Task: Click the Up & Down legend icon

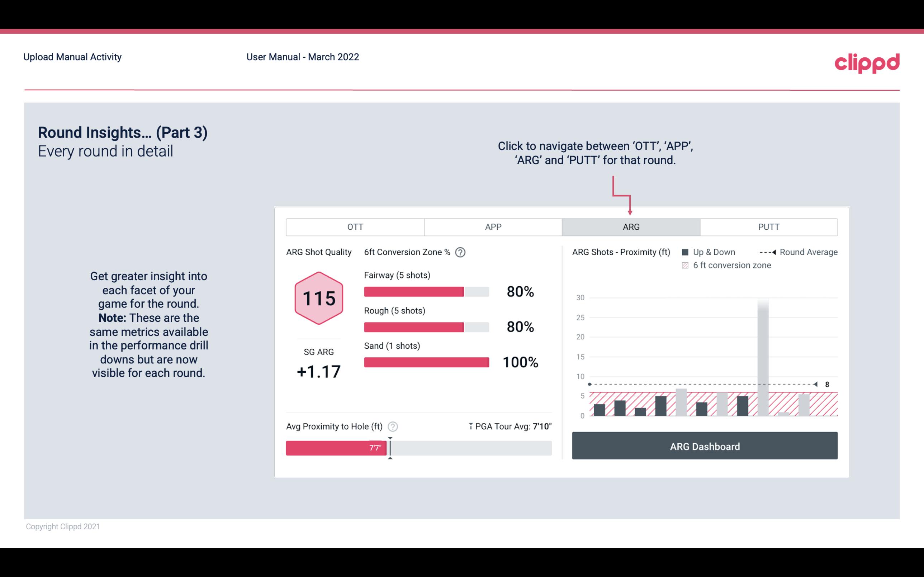Action: (687, 251)
